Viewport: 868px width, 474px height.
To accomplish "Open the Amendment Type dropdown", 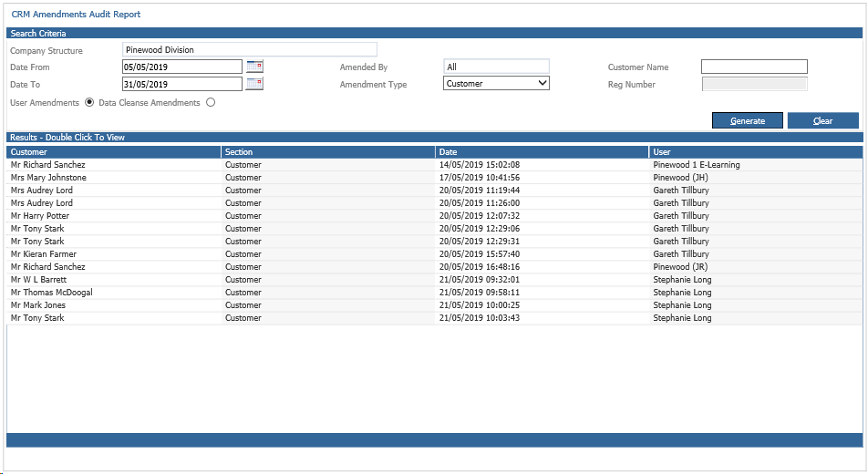I will (x=496, y=83).
